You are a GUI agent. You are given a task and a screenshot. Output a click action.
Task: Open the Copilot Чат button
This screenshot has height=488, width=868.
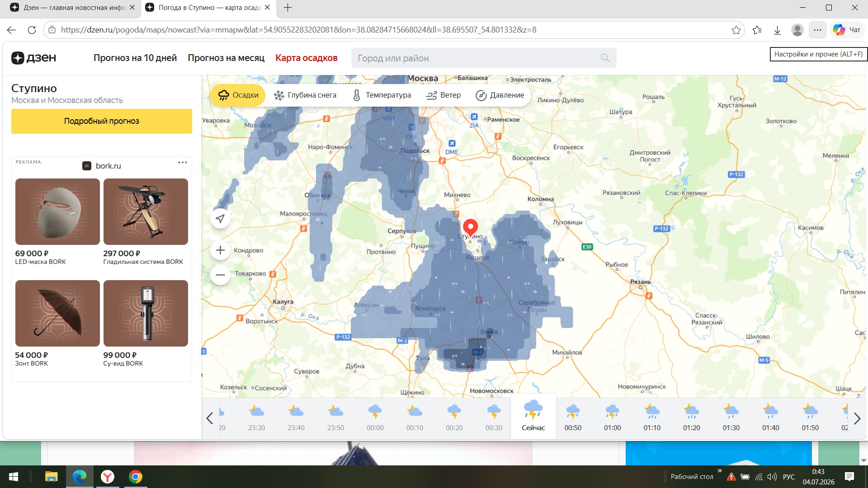pos(847,30)
